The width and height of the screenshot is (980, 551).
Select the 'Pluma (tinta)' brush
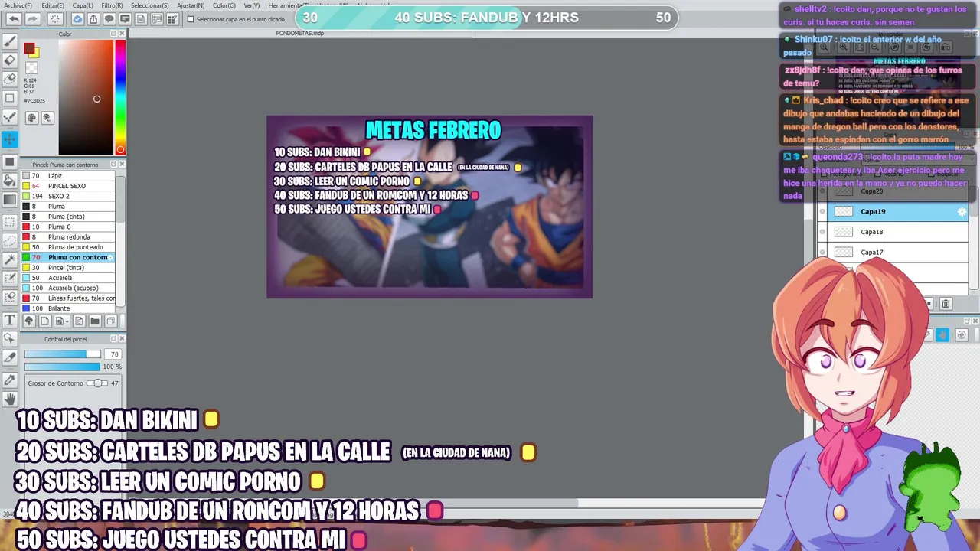[x=68, y=217]
